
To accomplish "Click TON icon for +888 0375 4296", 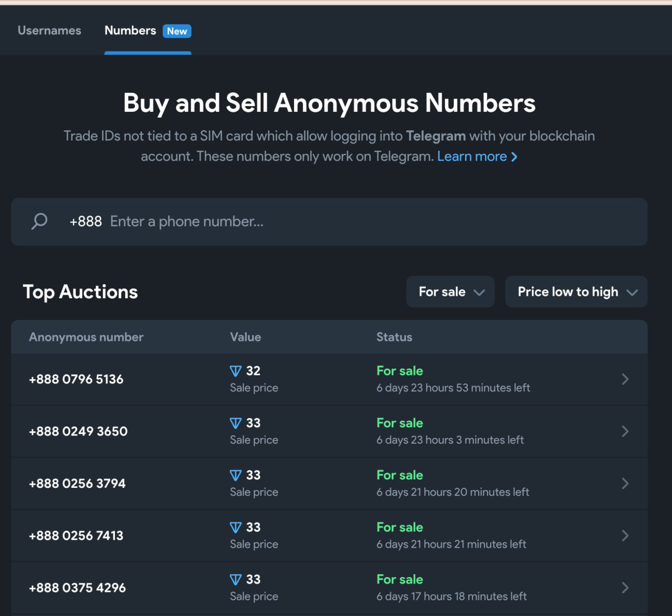I will (x=236, y=579).
